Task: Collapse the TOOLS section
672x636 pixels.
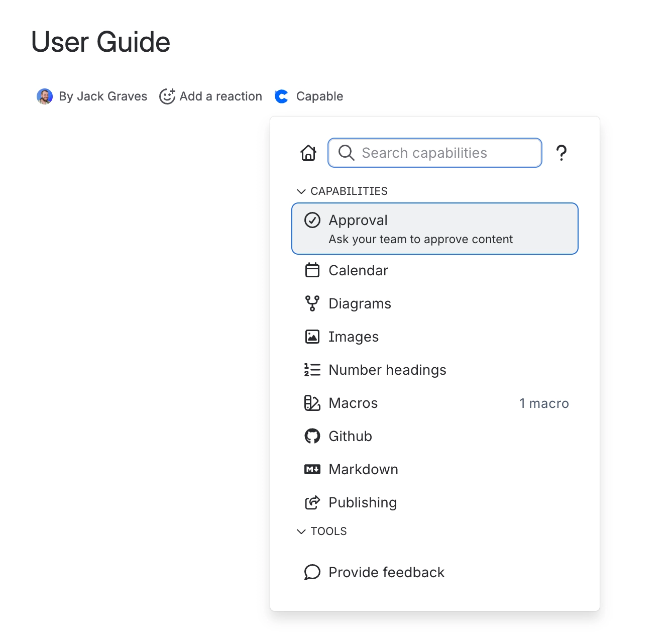Action: pyautogui.click(x=301, y=531)
